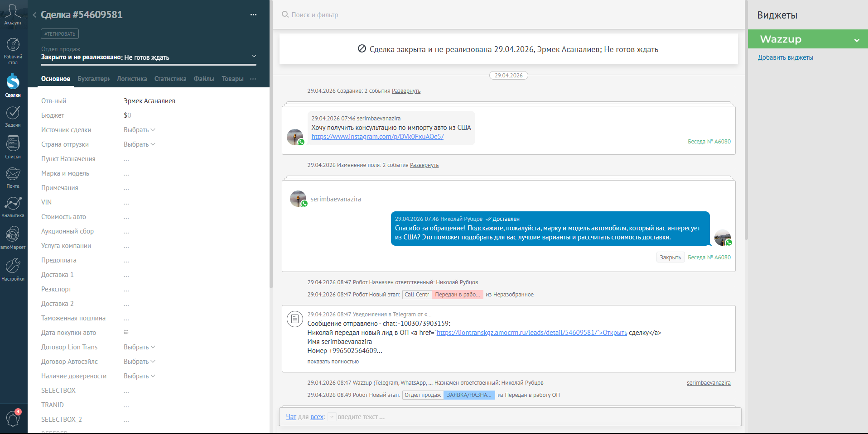This screenshot has height=434, width=868.
Task: Click the Стоимость авто empty field
Action: (x=126, y=217)
